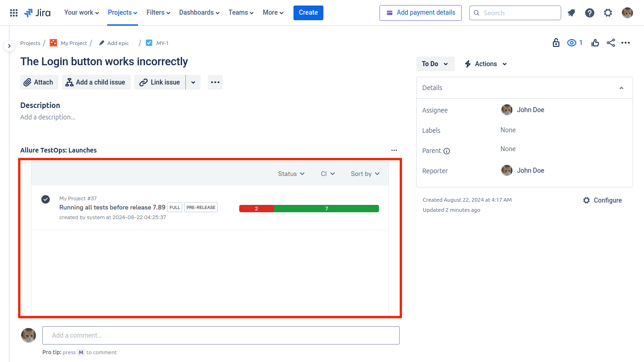Open the Your work menu

click(81, 12)
